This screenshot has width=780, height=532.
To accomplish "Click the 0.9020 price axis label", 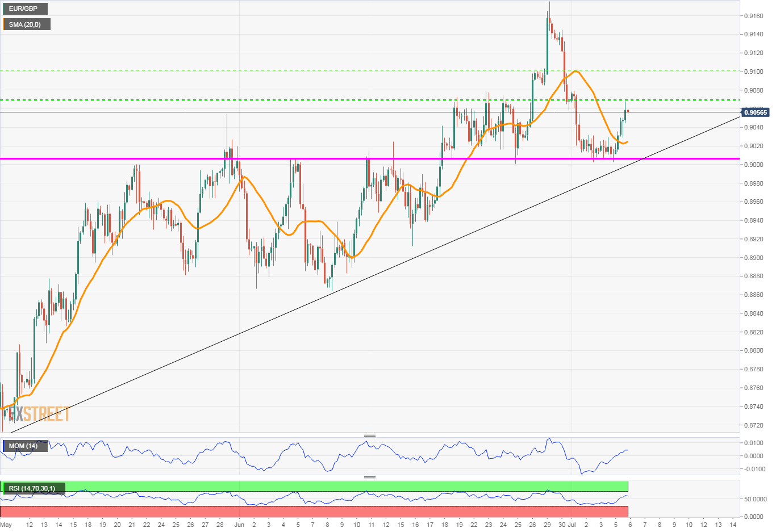I will coord(754,146).
